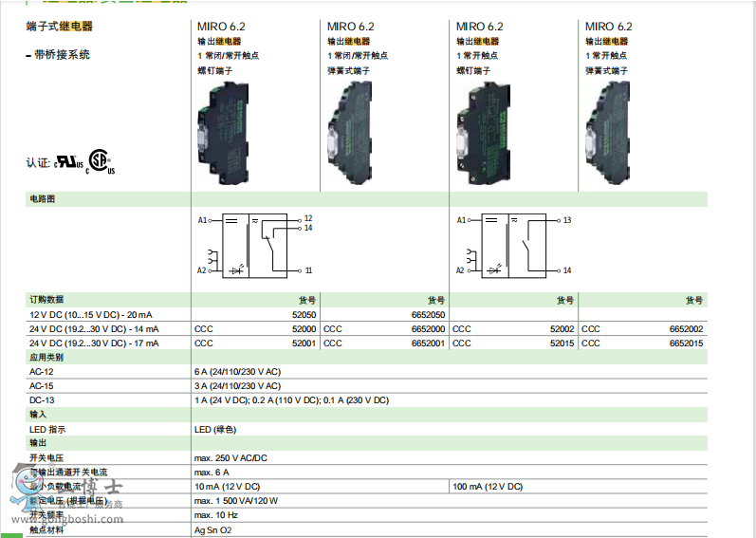Viewport: 756px width, 538px height.
Task: Click the 12 V DC 20 mA row label
Action: tap(90, 315)
